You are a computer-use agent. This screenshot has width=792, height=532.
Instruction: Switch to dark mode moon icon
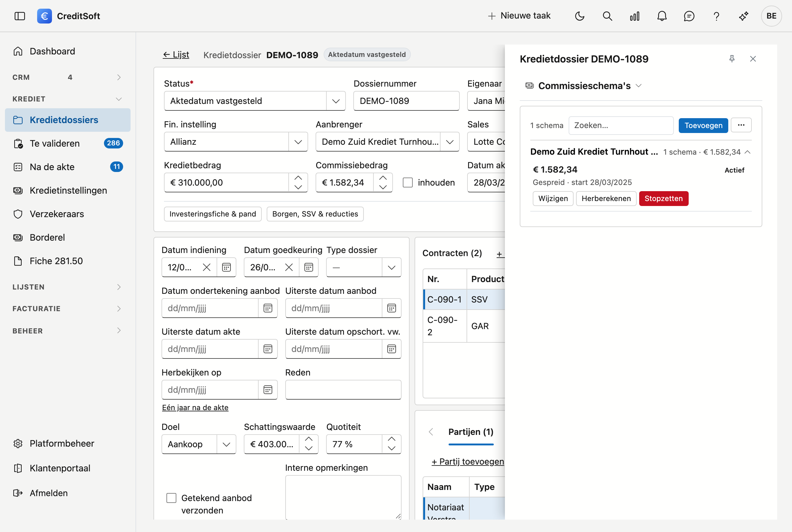click(579, 16)
